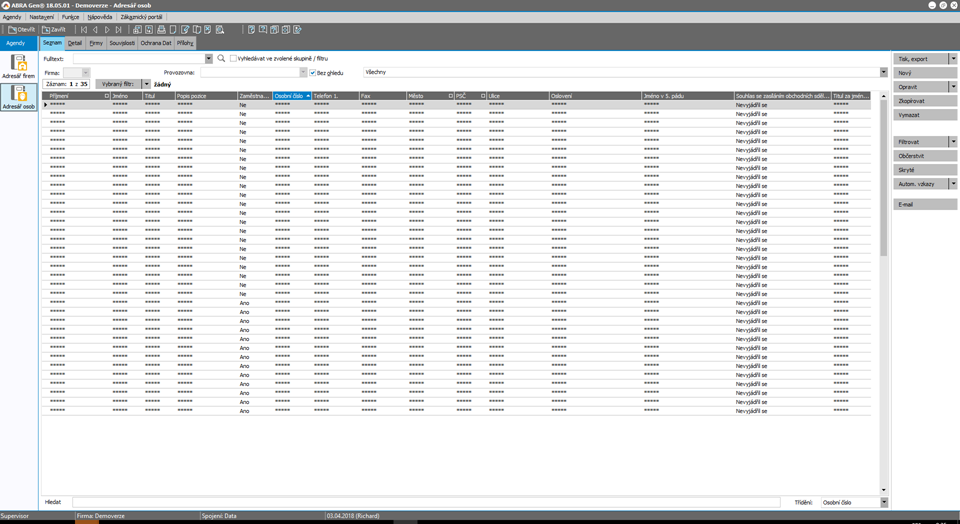Click the small square icon in Příjmení header
960x524 pixels.
pyautogui.click(x=107, y=96)
